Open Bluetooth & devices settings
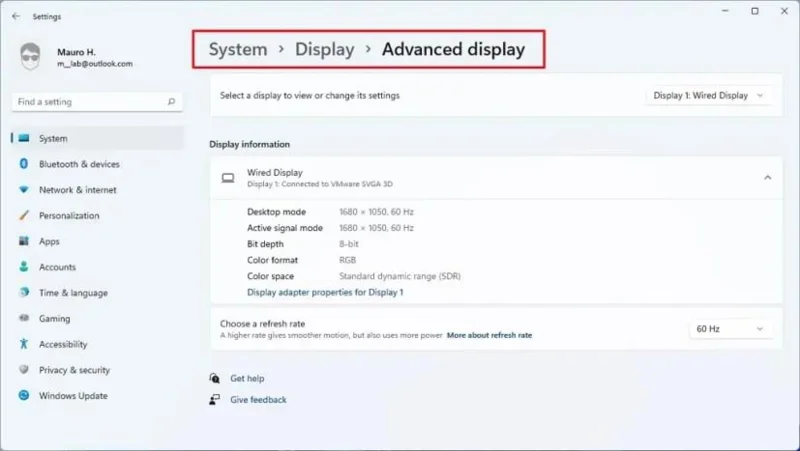 pos(97,164)
